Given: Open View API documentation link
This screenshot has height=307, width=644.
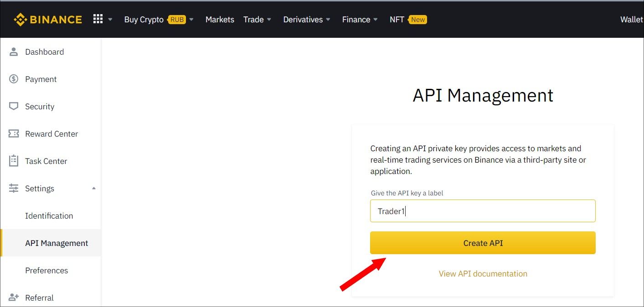Looking at the screenshot, I should [x=483, y=274].
